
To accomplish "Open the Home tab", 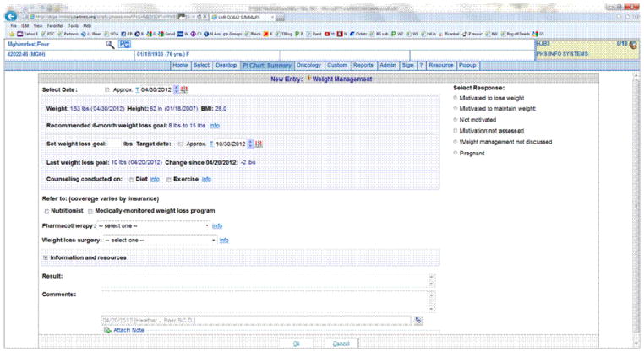I will coord(180,65).
